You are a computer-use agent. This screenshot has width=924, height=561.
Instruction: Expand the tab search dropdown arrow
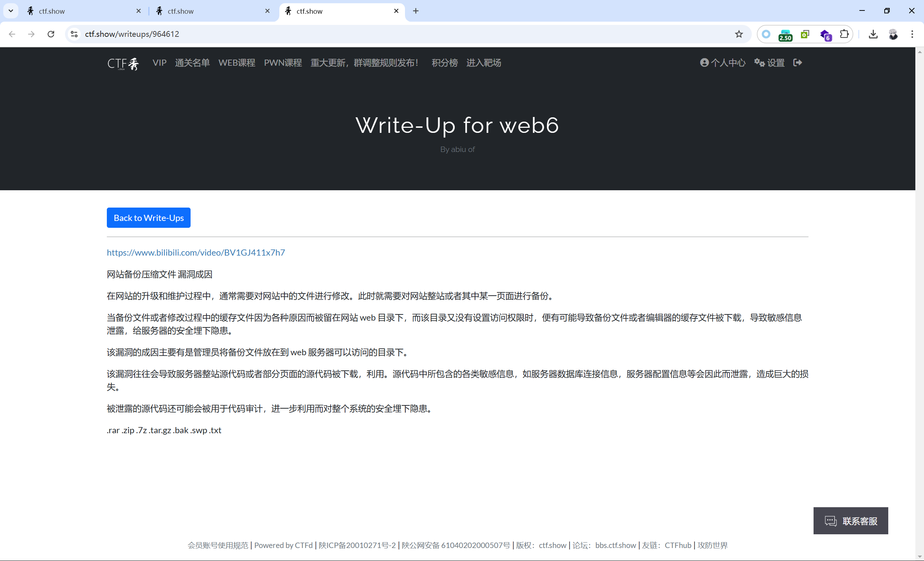coord(11,11)
